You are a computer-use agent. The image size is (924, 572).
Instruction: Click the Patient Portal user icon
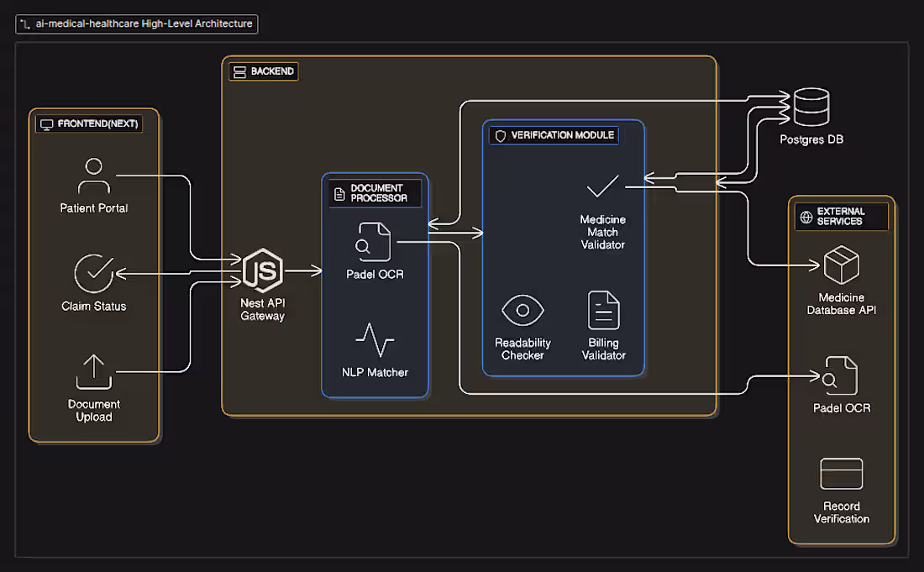point(94,176)
